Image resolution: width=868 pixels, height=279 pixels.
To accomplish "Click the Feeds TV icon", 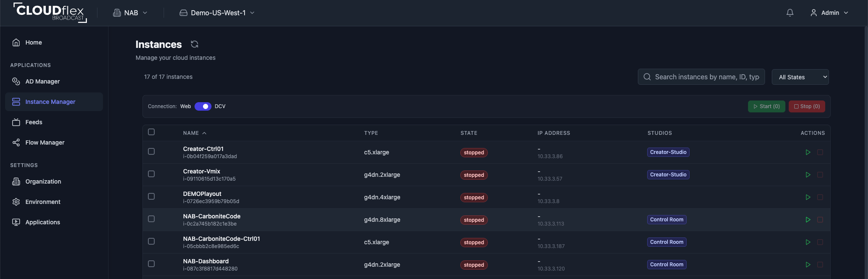I will tap(16, 122).
